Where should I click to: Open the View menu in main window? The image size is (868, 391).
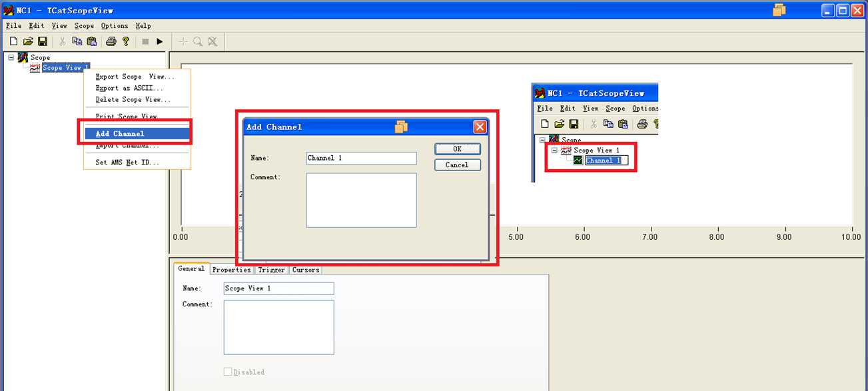coord(59,25)
